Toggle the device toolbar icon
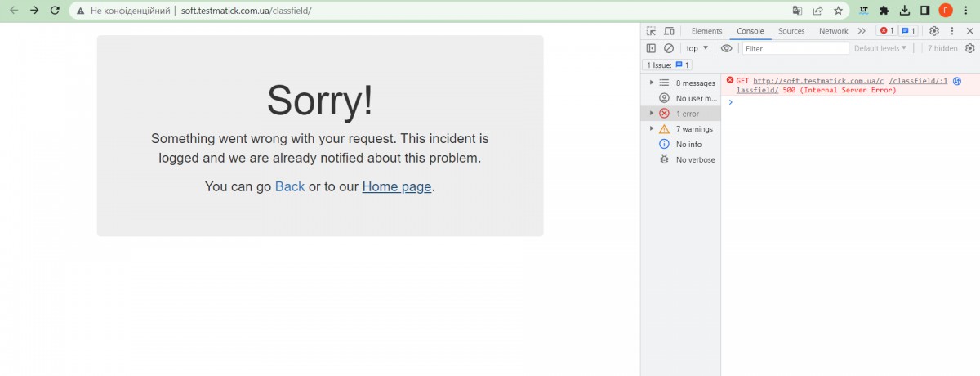This screenshot has height=376, width=980. click(x=669, y=31)
